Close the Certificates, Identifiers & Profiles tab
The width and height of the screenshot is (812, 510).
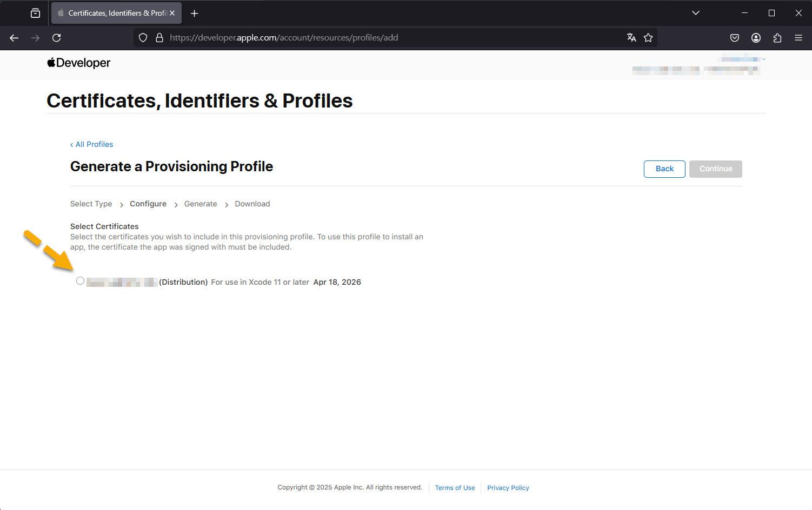point(172,13)
